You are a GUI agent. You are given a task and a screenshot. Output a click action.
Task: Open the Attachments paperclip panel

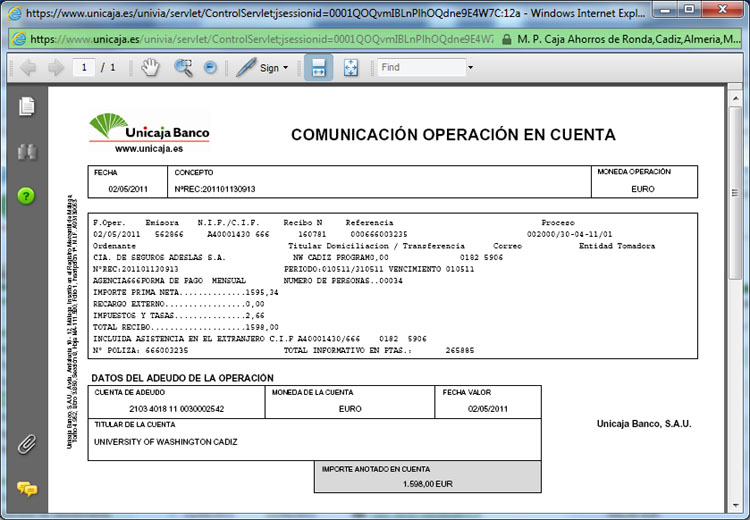[27, 444]
